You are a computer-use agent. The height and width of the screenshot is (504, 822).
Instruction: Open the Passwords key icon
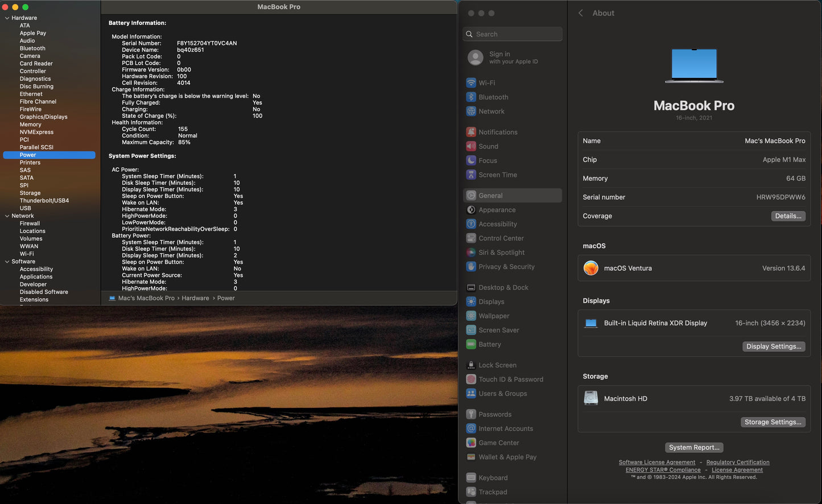coord(471,415)
